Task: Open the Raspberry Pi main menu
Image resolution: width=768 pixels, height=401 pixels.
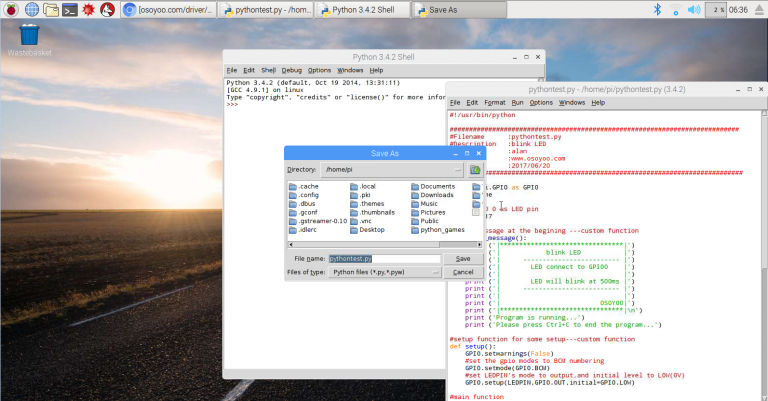Action: (x=11, y=9)
